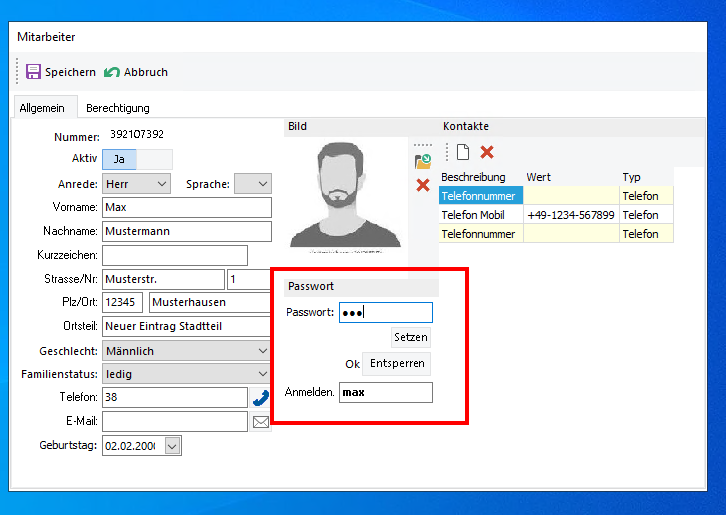
Task: Toggle the Aktiv switch showing Ja
Action: [137, 159]
